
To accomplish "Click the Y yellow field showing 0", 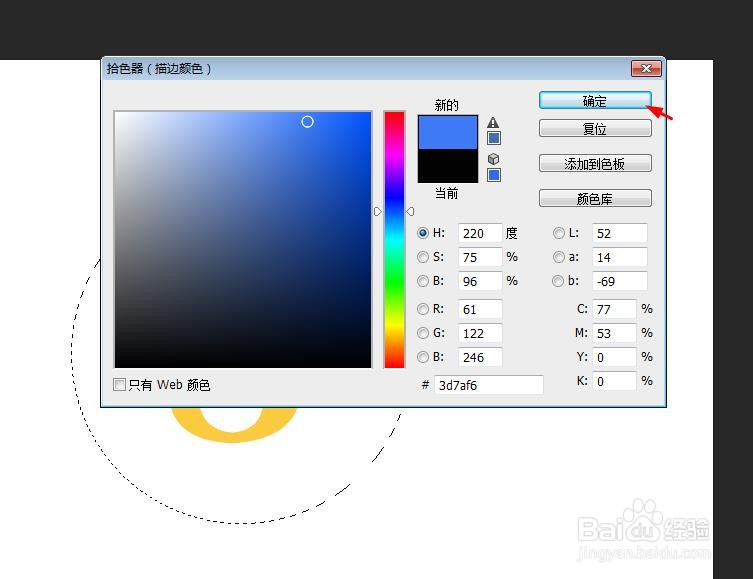I will 614,357.
